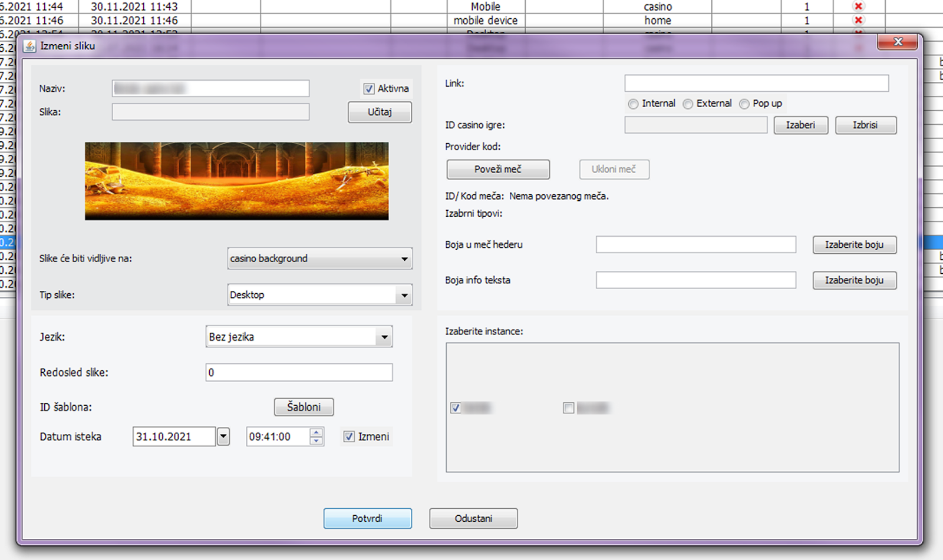This screenshot has width=943, height=560.
Task: Click Izaberite boju for Boja info teksta
Action: point(855,280)
